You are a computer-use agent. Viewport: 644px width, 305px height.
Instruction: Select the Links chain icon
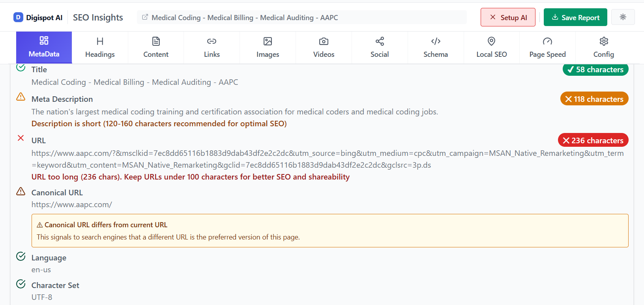(x=212, y=41)
